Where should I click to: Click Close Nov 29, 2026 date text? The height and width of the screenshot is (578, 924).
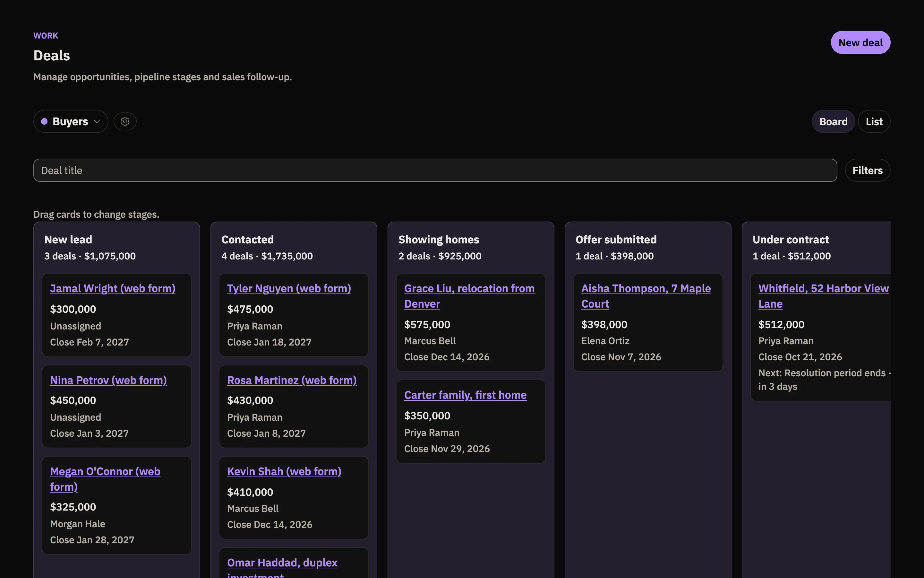[x=447, y=448]
